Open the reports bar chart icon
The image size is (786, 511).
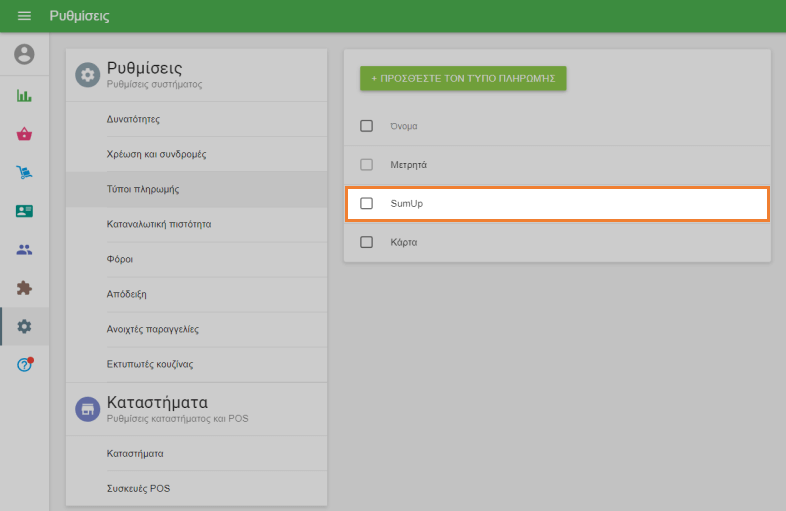[24, 96]
